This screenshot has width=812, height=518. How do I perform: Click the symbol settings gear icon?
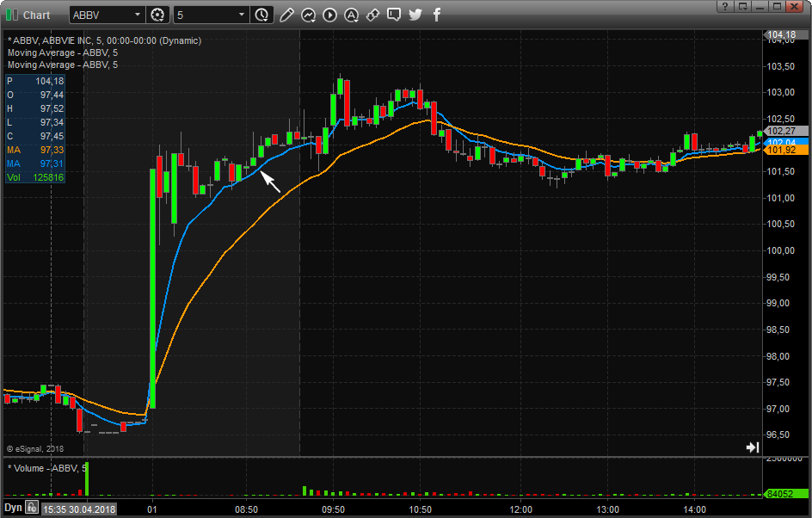[x=157, y=15]
